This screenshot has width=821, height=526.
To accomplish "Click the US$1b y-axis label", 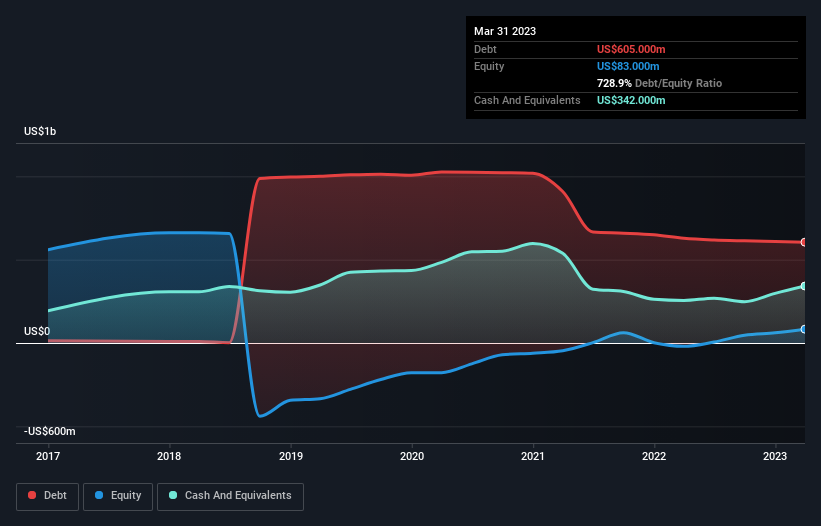I will [40, 131].
